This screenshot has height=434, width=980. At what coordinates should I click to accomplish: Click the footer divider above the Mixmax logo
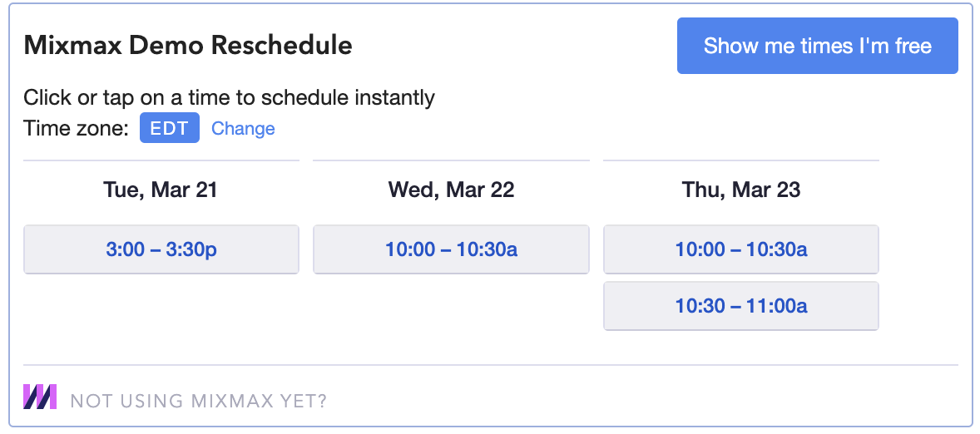491,365
